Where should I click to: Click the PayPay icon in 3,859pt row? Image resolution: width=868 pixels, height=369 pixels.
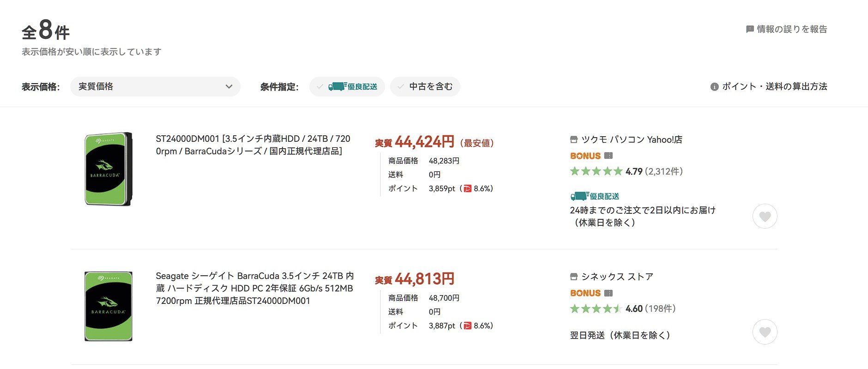(x=468, y=188)
